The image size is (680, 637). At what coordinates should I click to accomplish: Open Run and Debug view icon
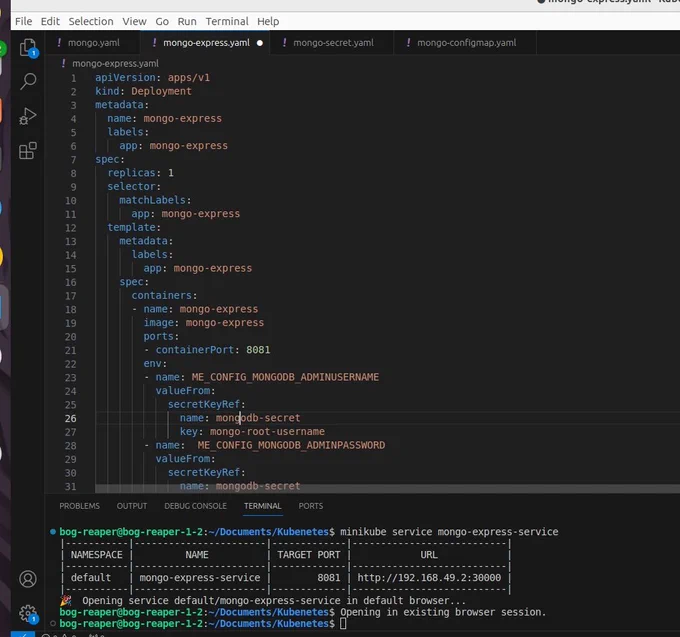(x=28, y=116)
